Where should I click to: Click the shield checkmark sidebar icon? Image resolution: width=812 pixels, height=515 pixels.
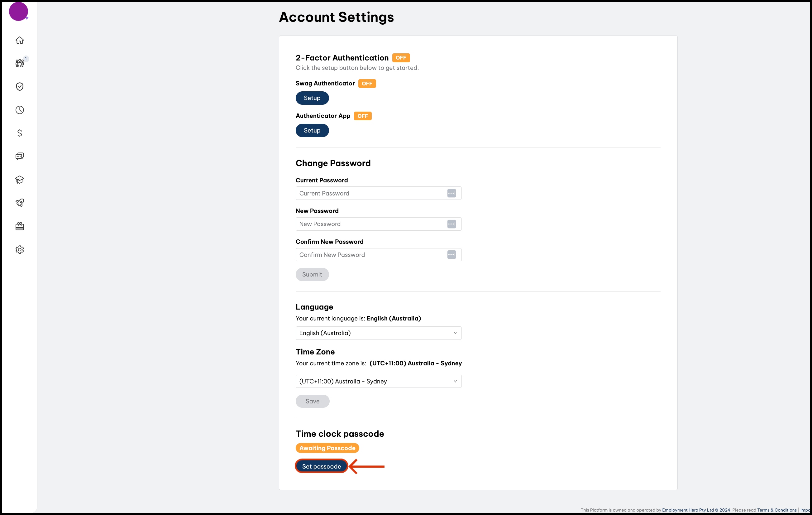pos(20,87)
